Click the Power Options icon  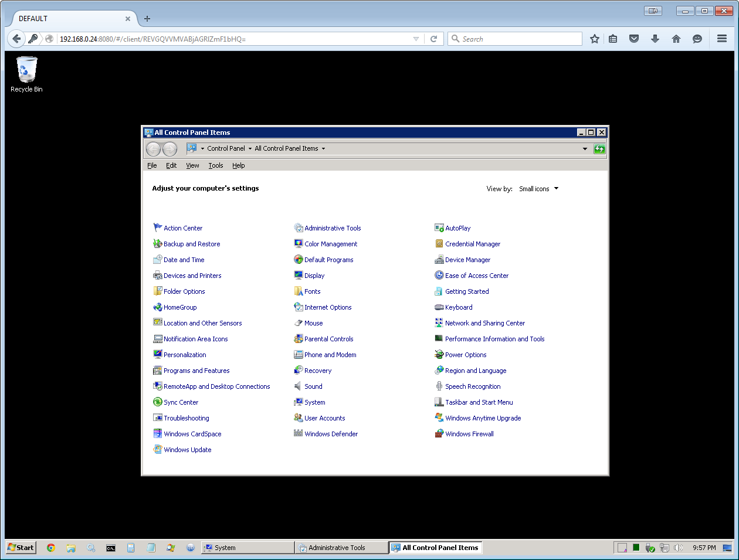[439, 354]
